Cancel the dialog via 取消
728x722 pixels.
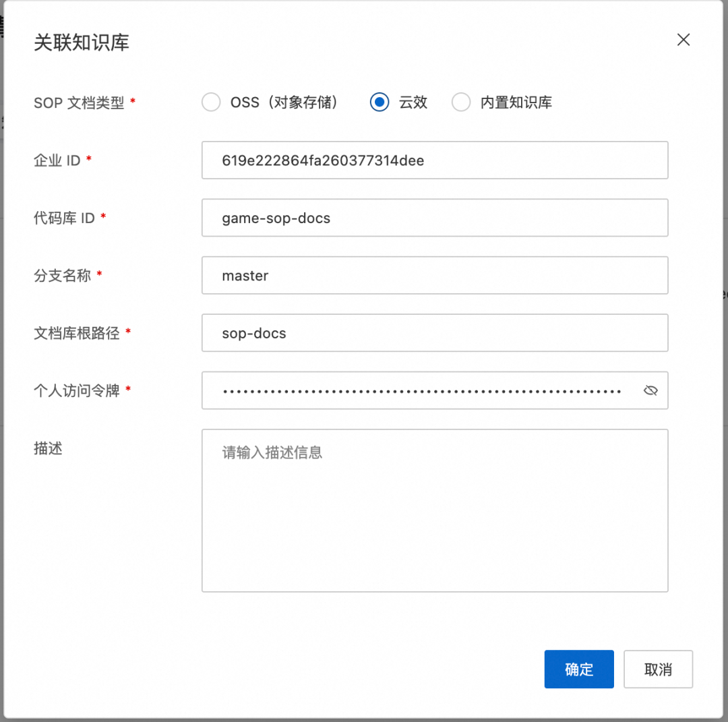tap(658, 669)
